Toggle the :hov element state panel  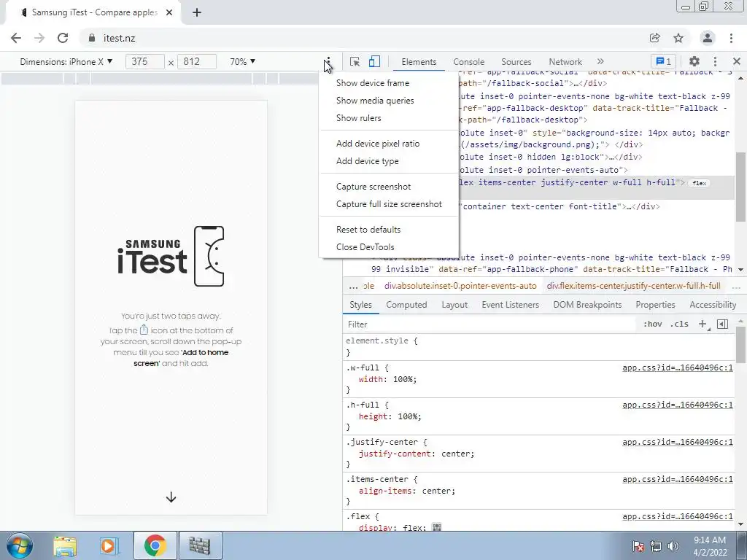(652, 324)
